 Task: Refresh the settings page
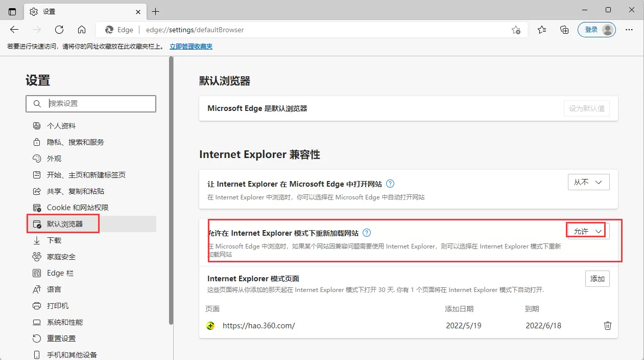(x=59, y=30)
